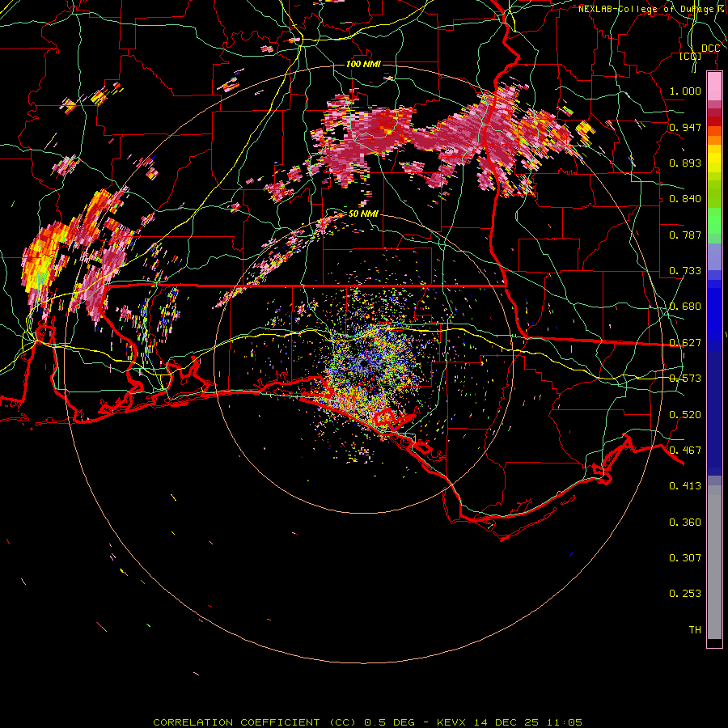
Task: Click the 0.733 scale value
Action: 685,271
